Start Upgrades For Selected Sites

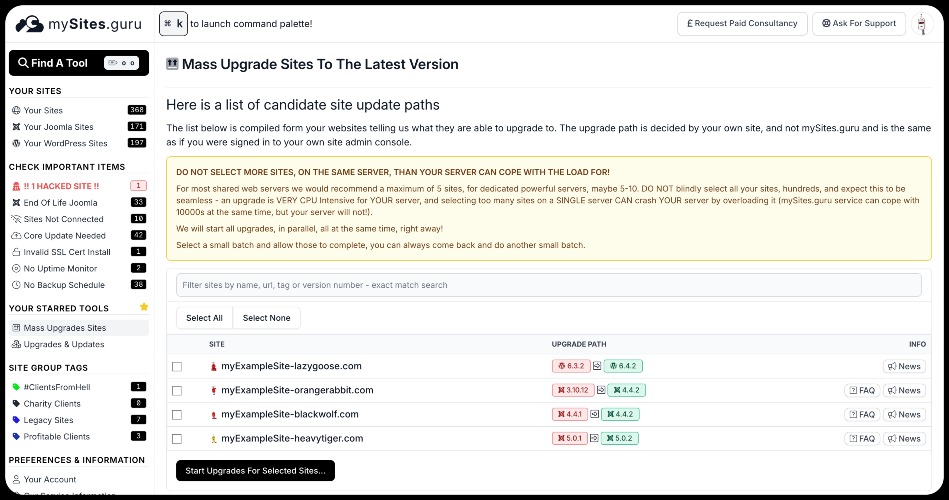point(255,470)
